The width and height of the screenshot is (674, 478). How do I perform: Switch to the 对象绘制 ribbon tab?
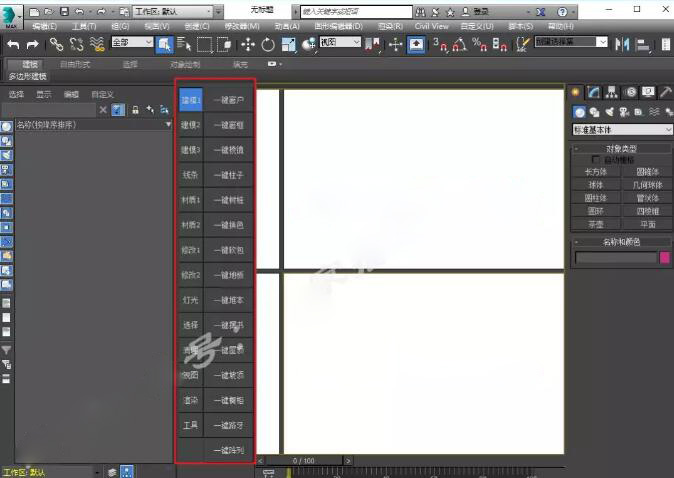184,64
